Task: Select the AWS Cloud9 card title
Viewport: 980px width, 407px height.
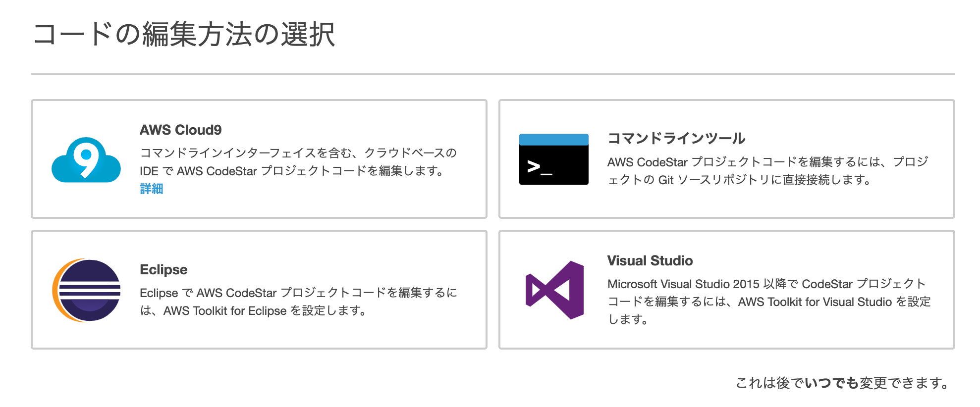Action: pyautogui.click(x=181, y=130)
